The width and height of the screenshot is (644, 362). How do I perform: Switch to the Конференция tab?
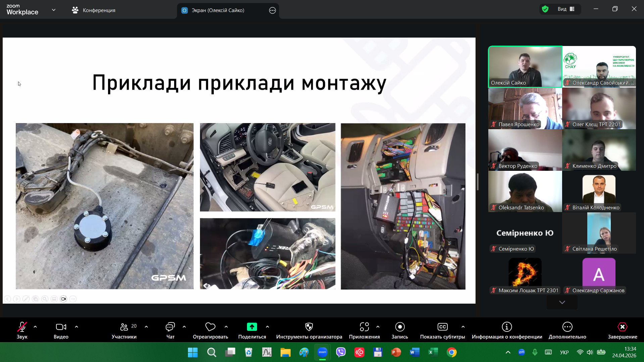pyautogui.click(x=94, y=10)
